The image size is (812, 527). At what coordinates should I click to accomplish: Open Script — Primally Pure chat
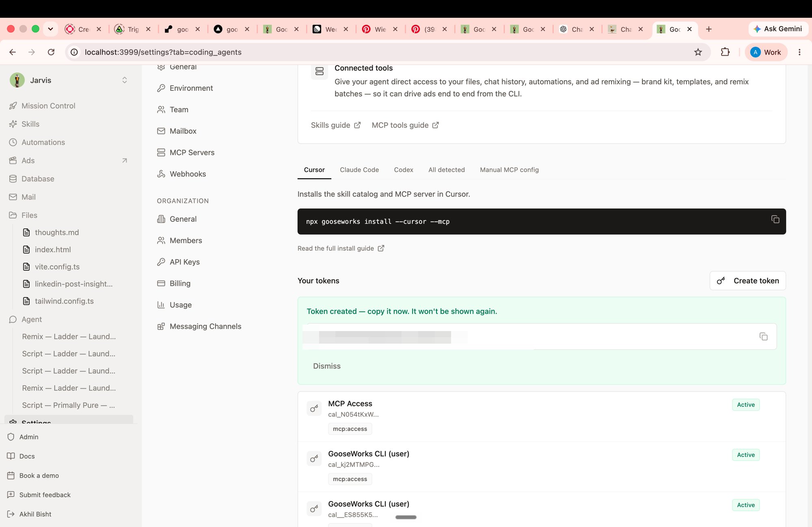tap(68, 405)
